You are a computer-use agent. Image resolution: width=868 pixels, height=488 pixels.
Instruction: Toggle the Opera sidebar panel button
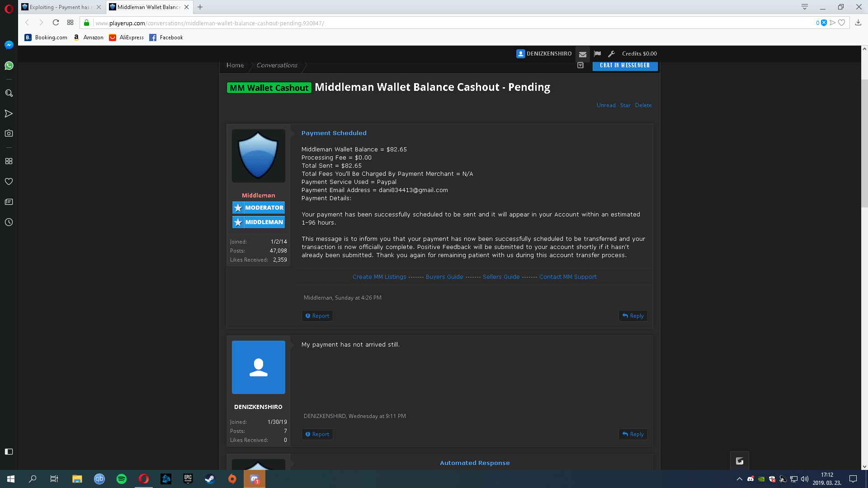(x=9, y=451)
